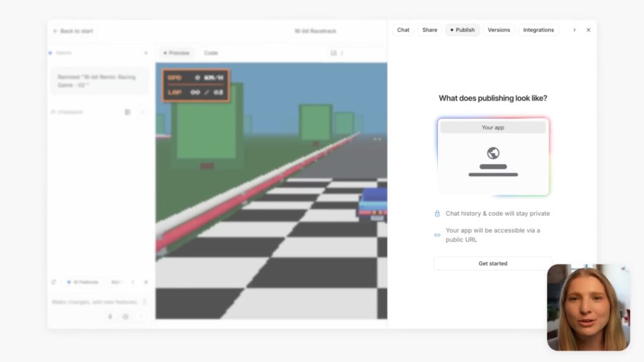This screenshot has height=362, width=644.
Task: Click the send arrow button below prompt
Action: click(141, 317)
